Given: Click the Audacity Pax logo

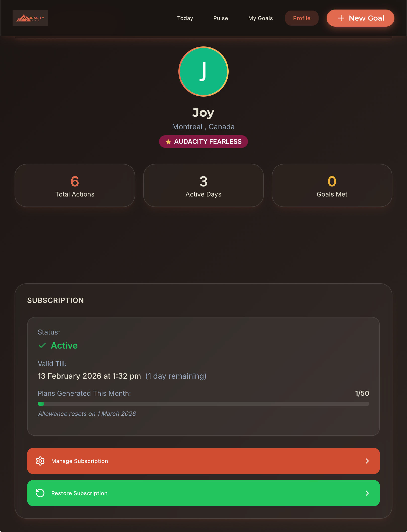Looking at the screenshot, I should pyautogui.click(x=30, y=18).
